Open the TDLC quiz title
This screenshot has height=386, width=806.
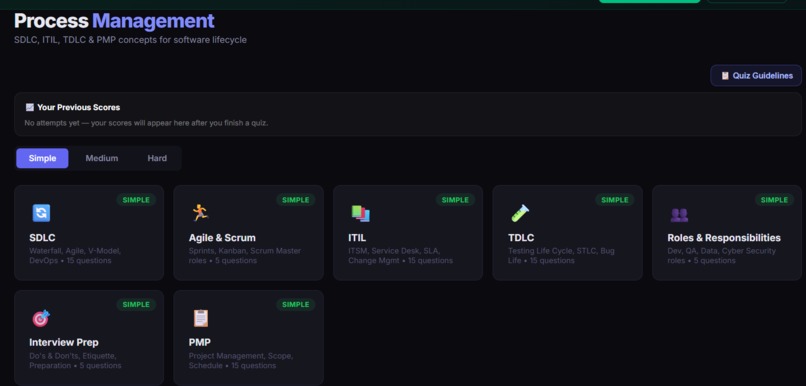521,238
